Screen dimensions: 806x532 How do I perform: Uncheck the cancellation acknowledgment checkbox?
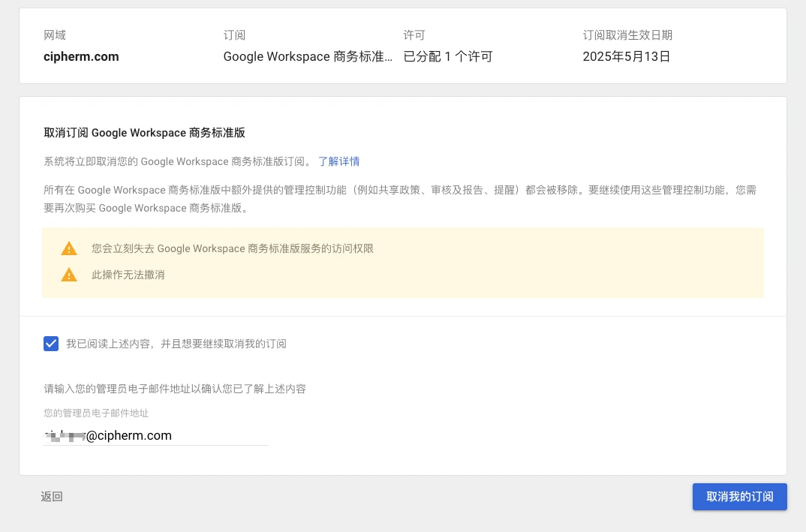pos(51,344)
